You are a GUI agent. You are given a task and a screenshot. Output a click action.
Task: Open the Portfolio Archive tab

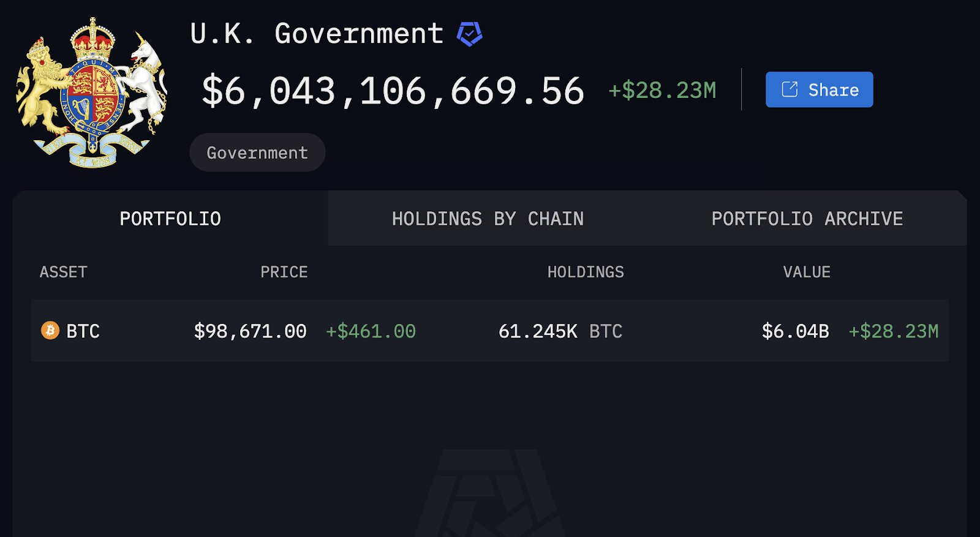(807, 219)
